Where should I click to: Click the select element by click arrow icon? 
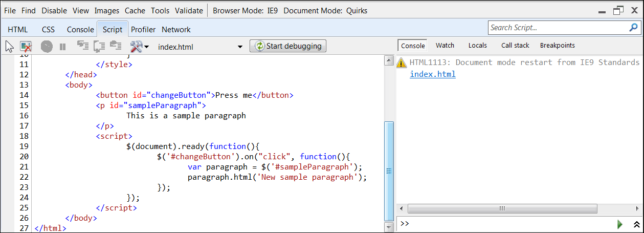point(9,47)
